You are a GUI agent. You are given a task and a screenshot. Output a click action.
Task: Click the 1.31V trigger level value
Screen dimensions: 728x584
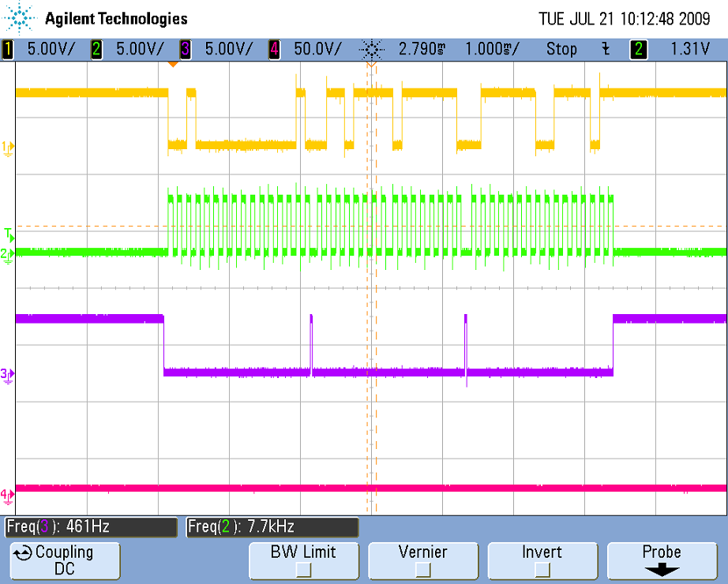click(x=690, y=49)
